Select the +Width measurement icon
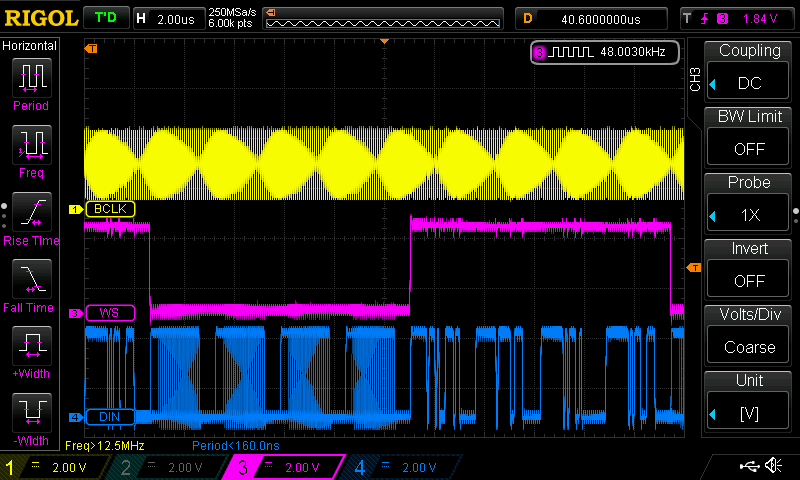 32,345
